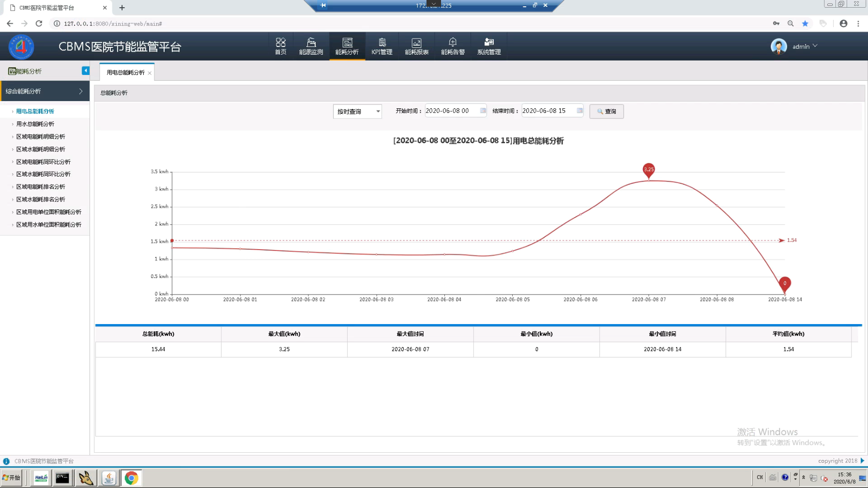Click the tray help question icon
868x488 pixels.
tap(785, 477)
